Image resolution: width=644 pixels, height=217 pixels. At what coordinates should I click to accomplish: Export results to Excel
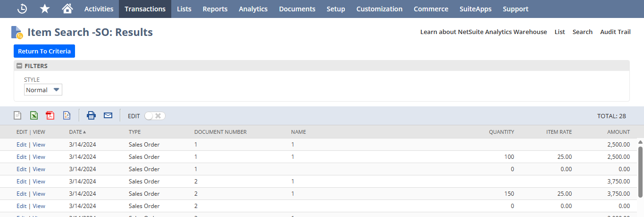pyautogui.click(x=34, y=115)
